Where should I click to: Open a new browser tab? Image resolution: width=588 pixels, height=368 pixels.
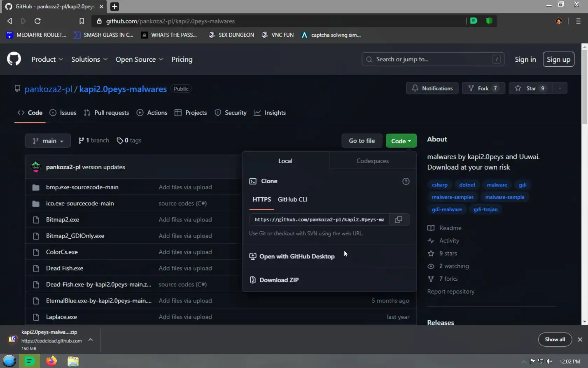[114, 7]
